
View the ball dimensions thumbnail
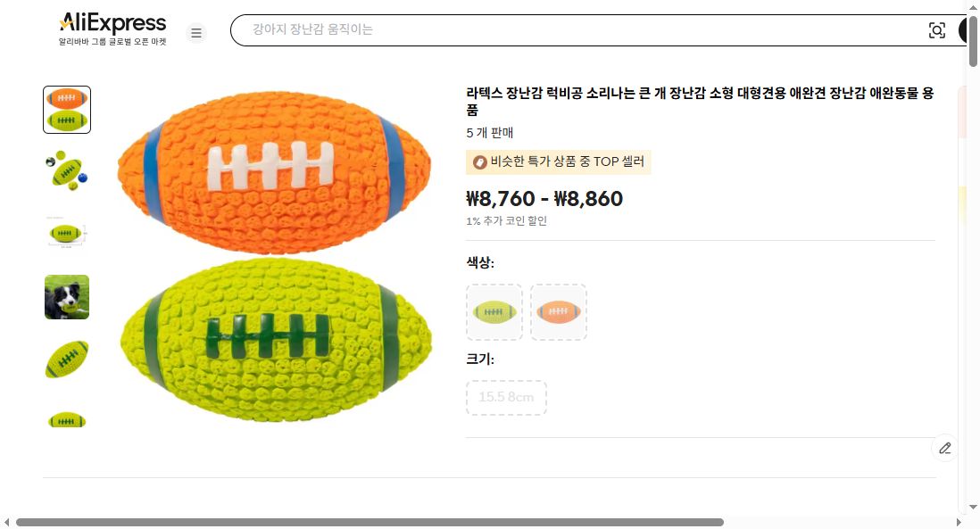pyautogui.click(x=67, y=234)
